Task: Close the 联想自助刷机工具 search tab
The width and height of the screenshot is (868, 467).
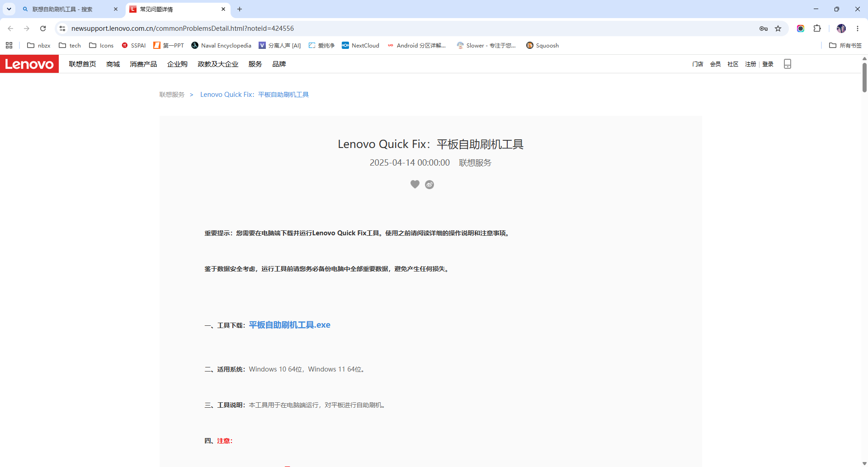Action: 116,9
